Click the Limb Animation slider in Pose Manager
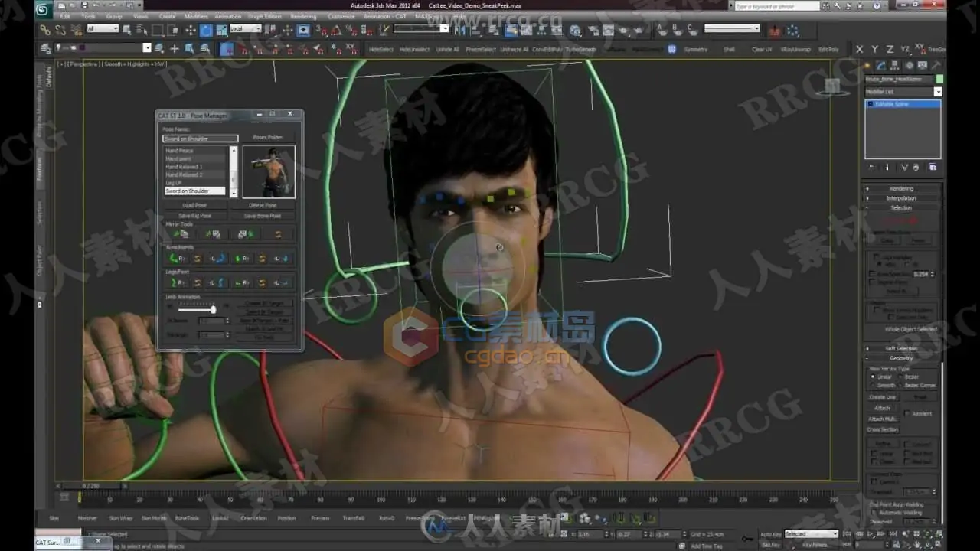This screenshot has width=980, height=551. coord(197,309)
